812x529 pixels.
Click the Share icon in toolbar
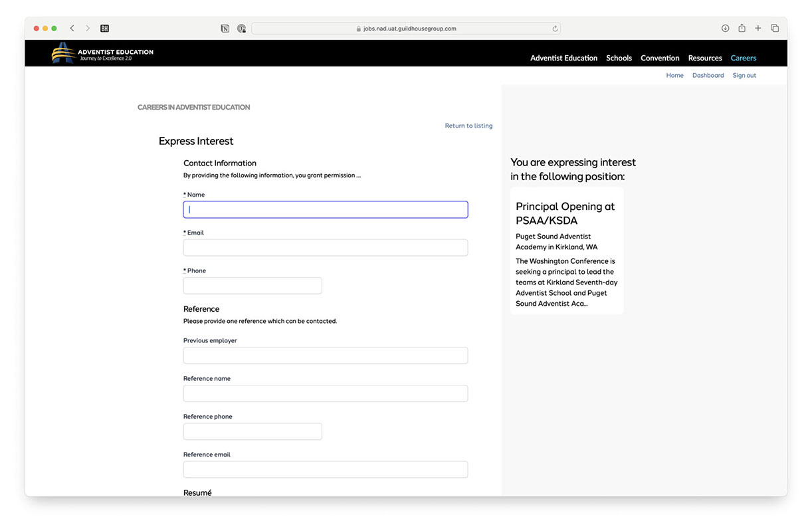point(742,29)
